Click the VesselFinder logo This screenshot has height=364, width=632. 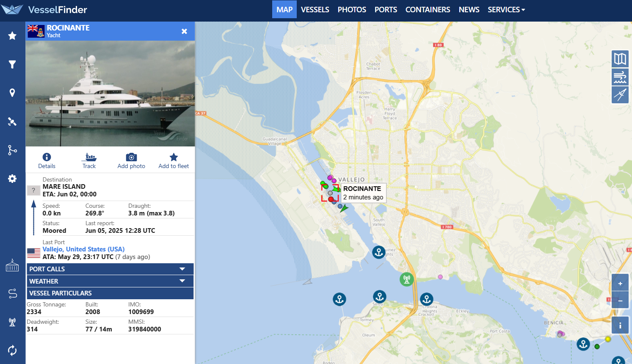(x=44, y=9)
